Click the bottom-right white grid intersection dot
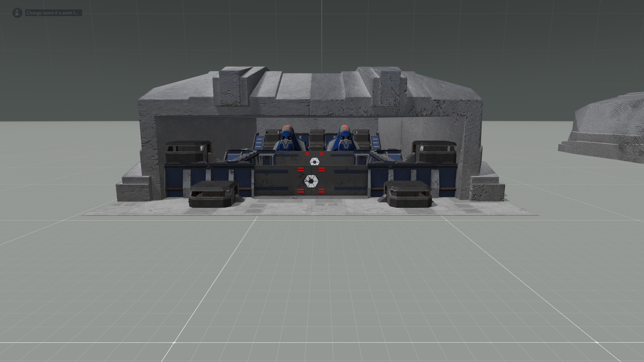 point(597,342)
